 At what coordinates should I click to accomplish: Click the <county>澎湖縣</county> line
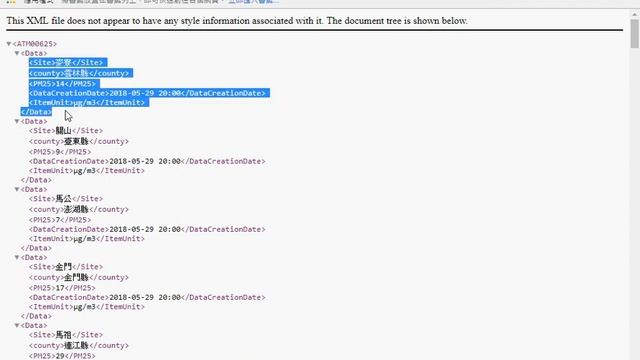78,209
